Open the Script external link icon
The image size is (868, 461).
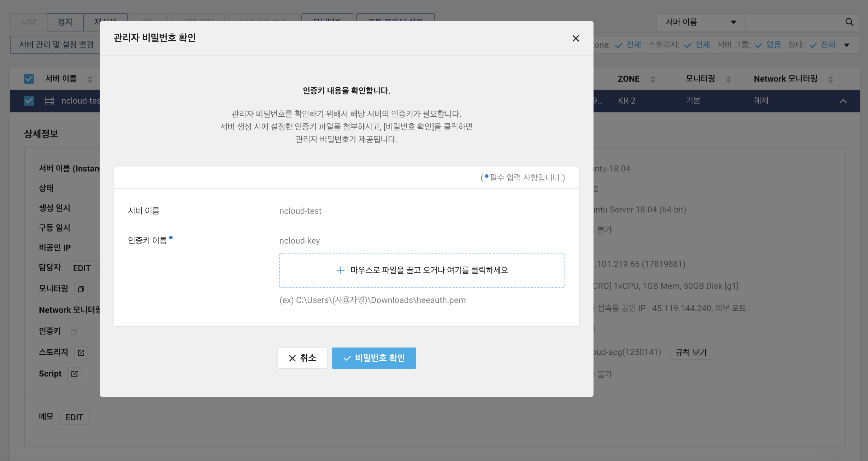pyautogui.click(x=74, y=374)
